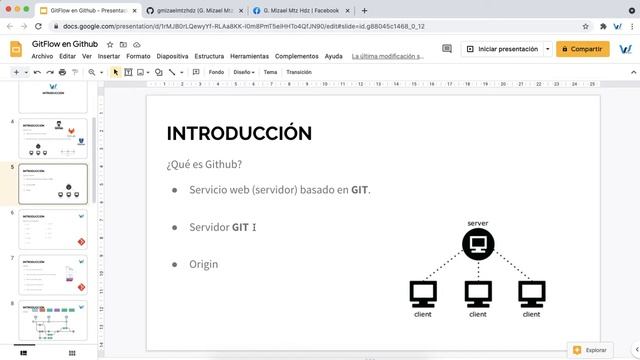Open Fondo background settings
Image resolution: width=640 pixels, height=360 pixels.
[216, 72]
